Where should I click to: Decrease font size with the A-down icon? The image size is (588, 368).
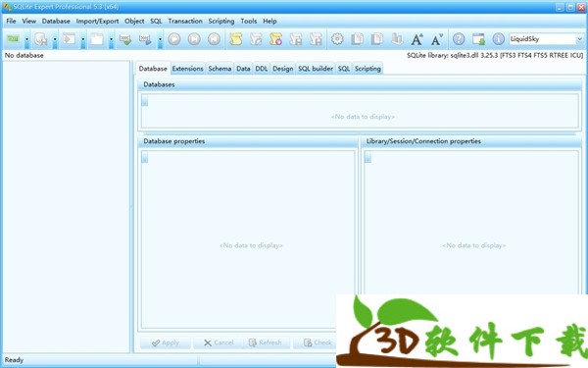pos(437,39)
